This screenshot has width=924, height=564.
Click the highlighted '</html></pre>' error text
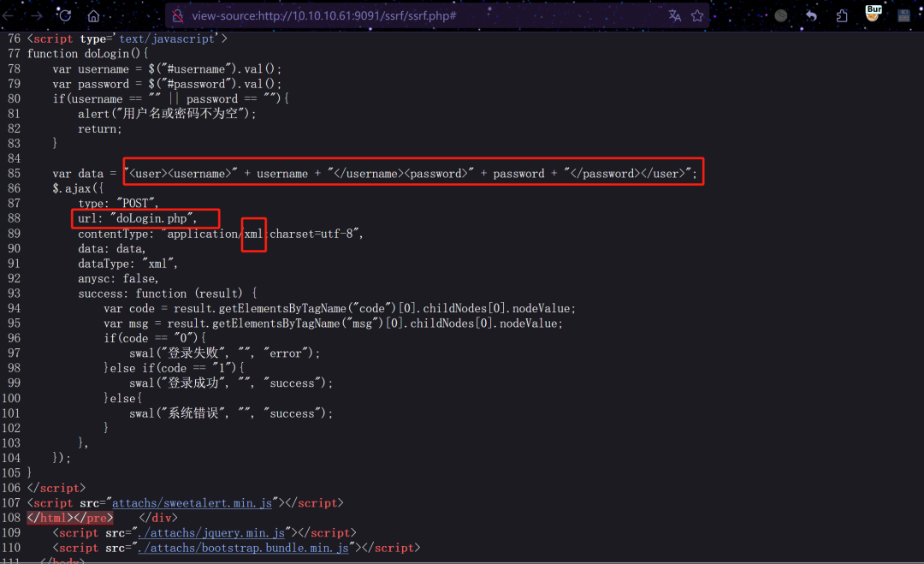[x=70, y=518]
